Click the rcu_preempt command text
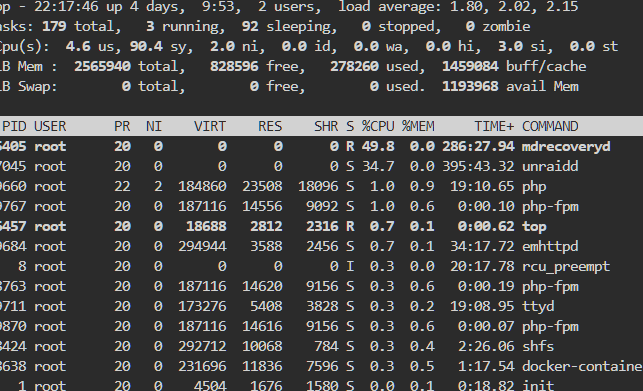The height and width of the screenshot is (391, 643). (x=566, y=267)
